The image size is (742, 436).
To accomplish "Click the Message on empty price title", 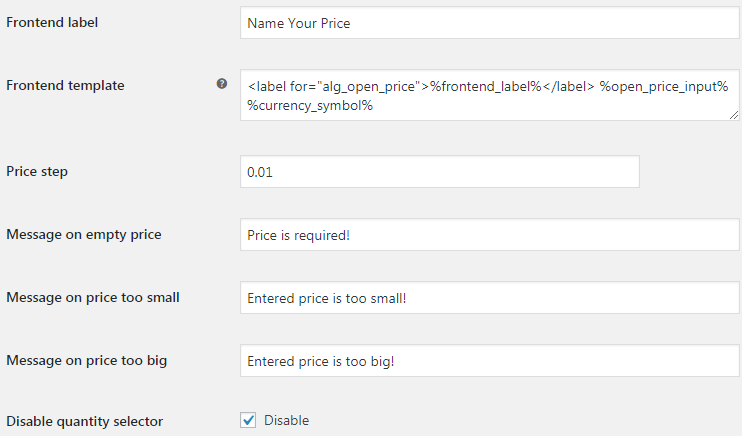I will click(x=84, y=234).
